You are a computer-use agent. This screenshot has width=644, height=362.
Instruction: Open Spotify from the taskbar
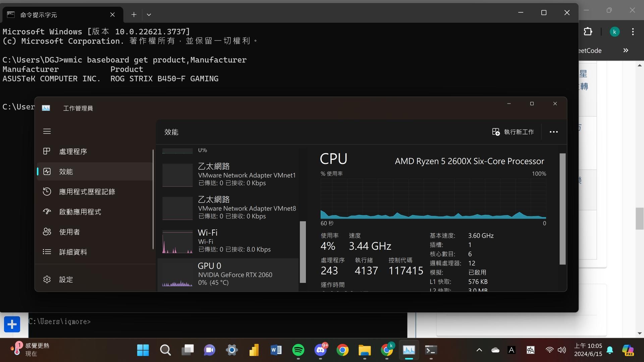click(x=298, y=350)
